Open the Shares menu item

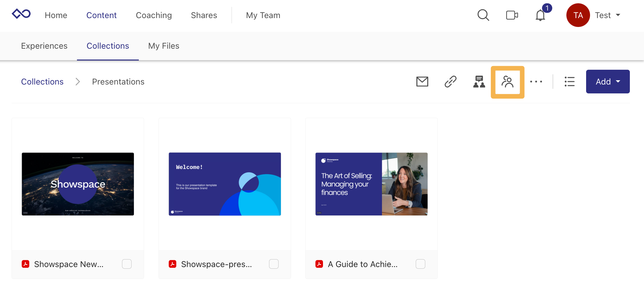(204, 15)
